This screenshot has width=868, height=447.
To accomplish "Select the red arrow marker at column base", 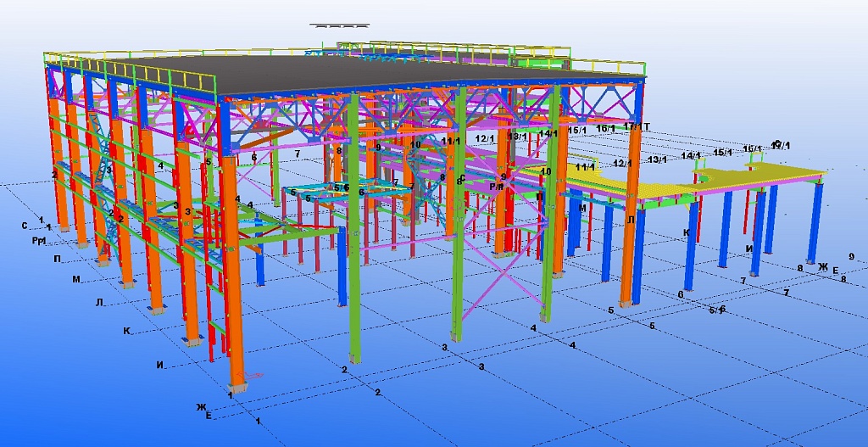I will (x=253, y=376).
